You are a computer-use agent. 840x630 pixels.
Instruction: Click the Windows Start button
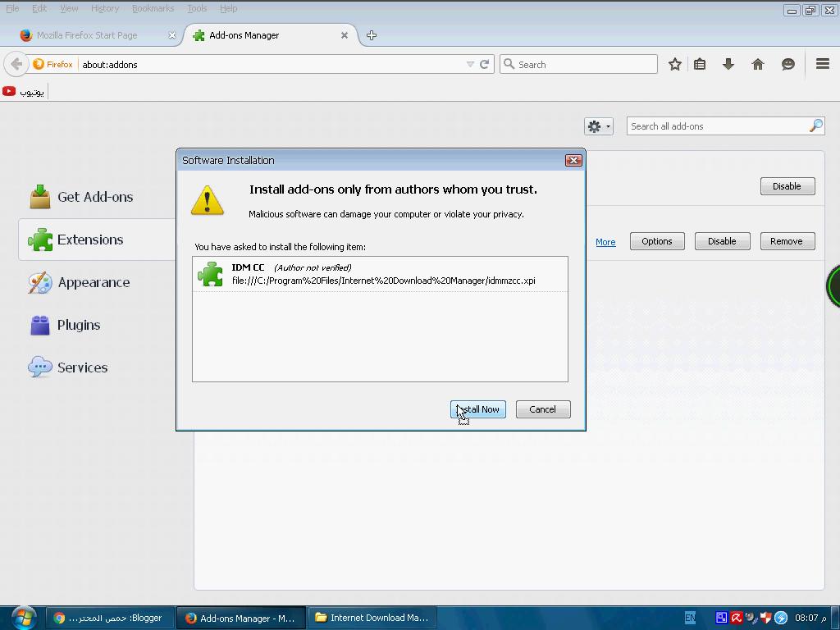coord(24,618)
